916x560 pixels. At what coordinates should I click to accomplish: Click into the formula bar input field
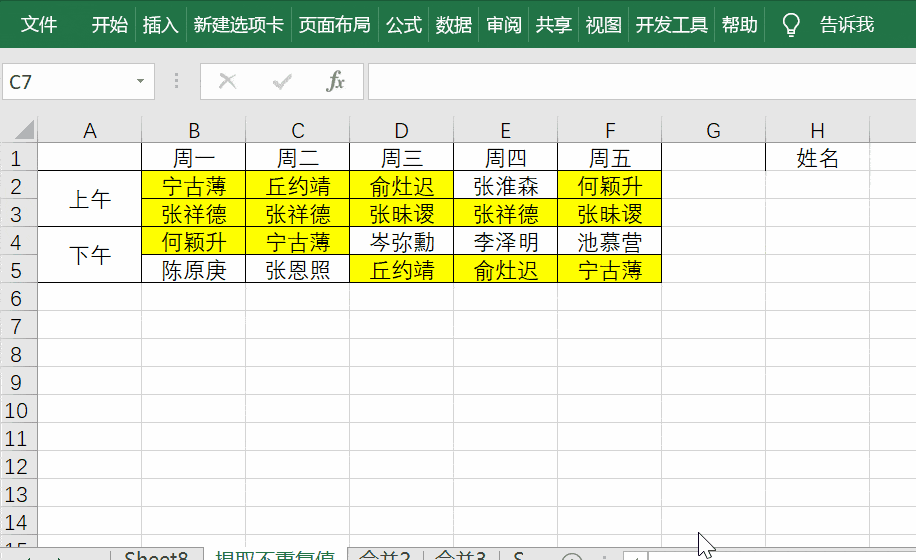click(640, 82)
